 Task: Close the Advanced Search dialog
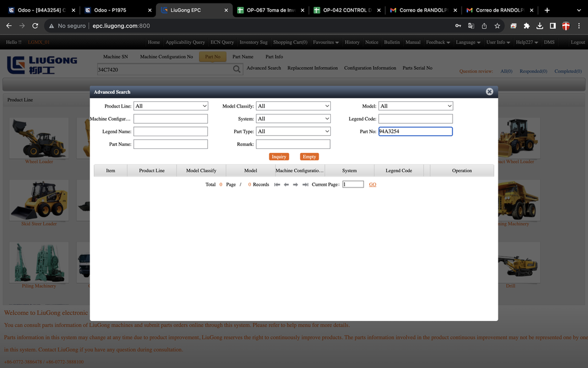489,91
